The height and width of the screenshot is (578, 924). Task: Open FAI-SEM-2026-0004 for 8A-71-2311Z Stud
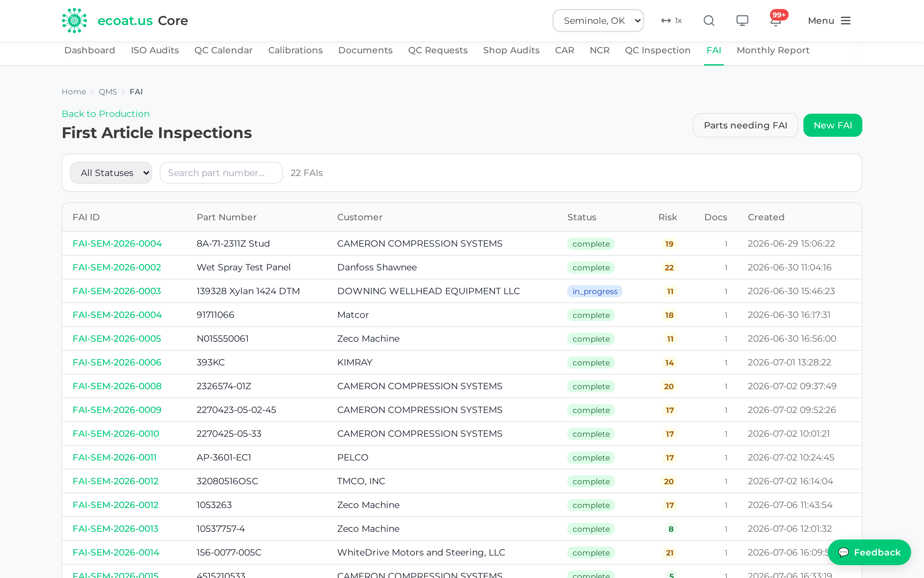pyautogui.click(x=117, y=243)
